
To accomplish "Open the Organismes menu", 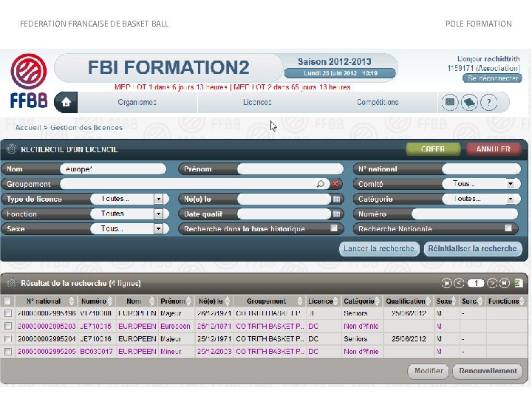I will pos(137,102).
